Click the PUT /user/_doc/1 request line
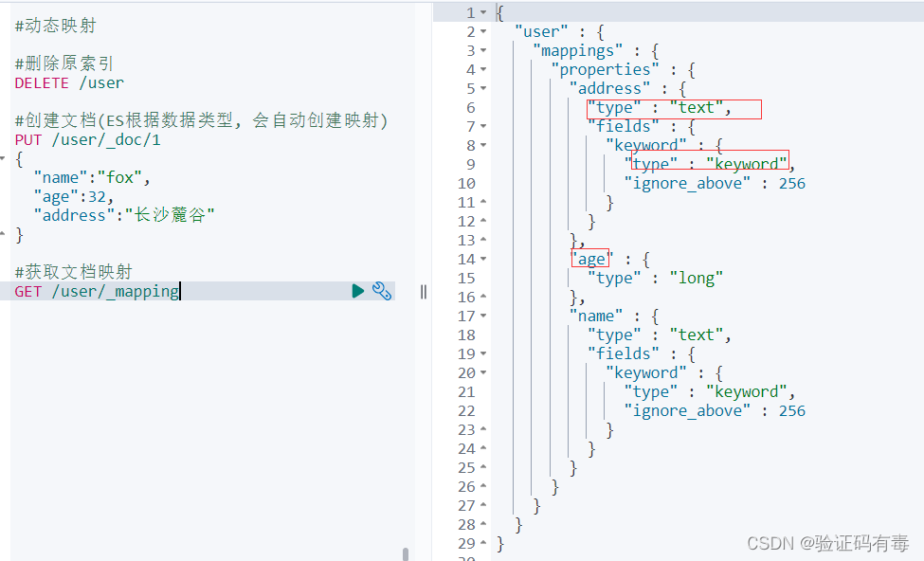Screen dimensions: 924x561 [x=88, y=139]
